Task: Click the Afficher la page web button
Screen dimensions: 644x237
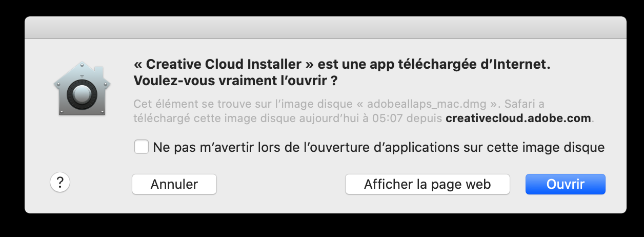Action: 427,184
